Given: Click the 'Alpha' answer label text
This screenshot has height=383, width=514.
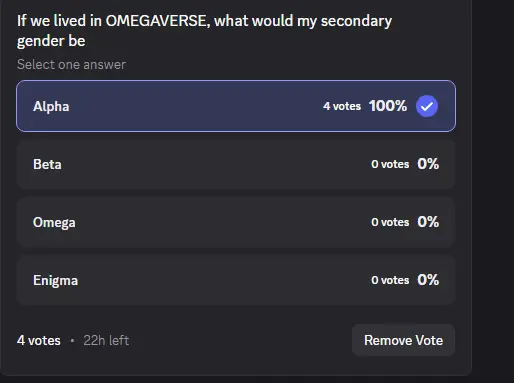Looking at the screenshot, I should pyautogui.click(x=51, y=106).
